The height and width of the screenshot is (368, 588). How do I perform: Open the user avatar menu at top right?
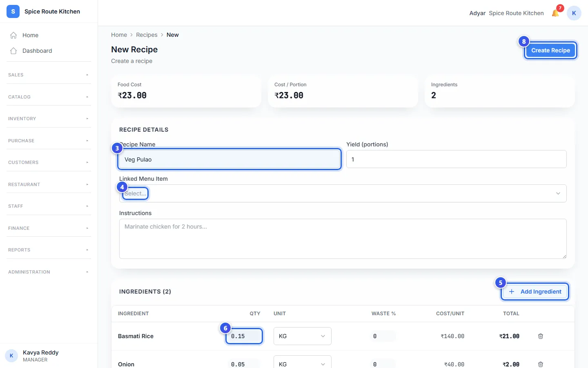(574, 13)
